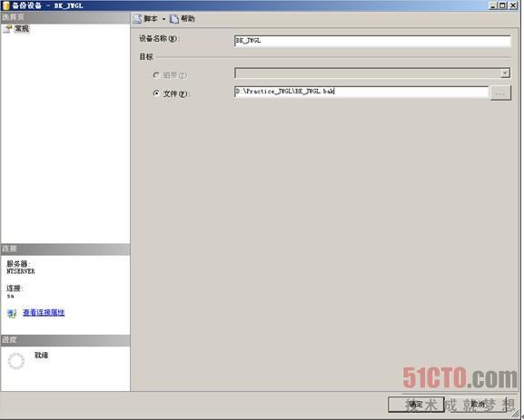
Task: Select the General (常规) page icon
Action: tap(7, 29)
